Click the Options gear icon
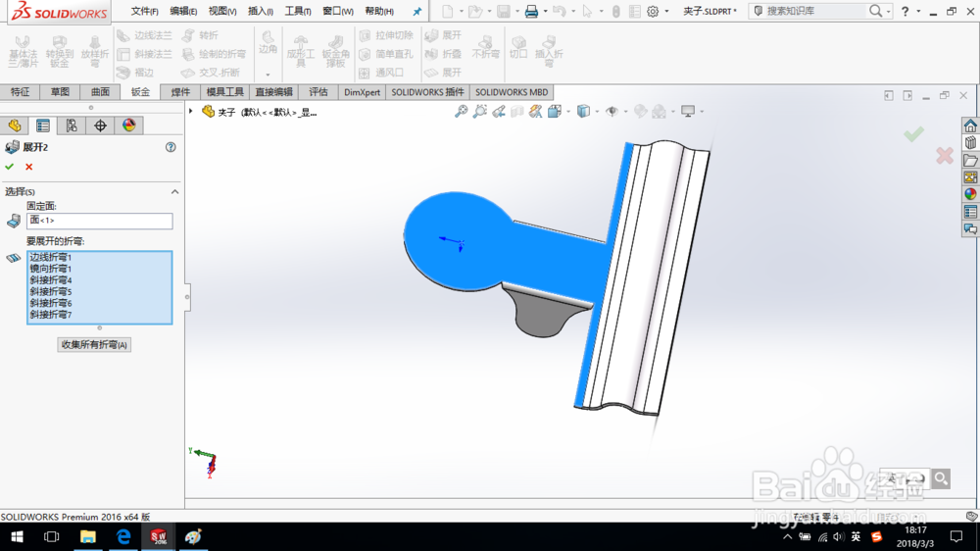Viewport: 980px width, 551px height. coord(653,11)
